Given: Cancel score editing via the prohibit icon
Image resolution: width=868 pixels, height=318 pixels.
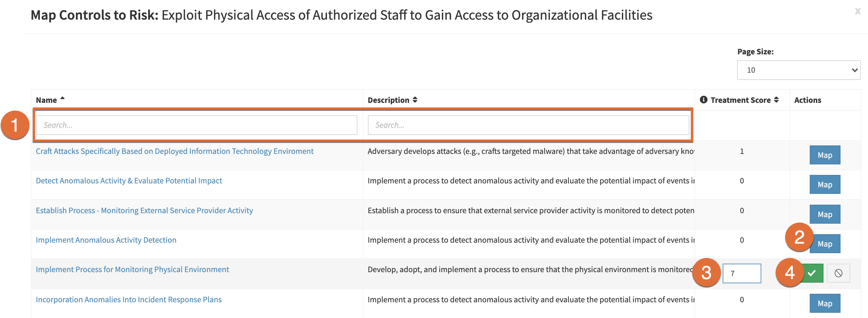Looking at the screenshot, I should pyautogui.click(x=839, y=273).
